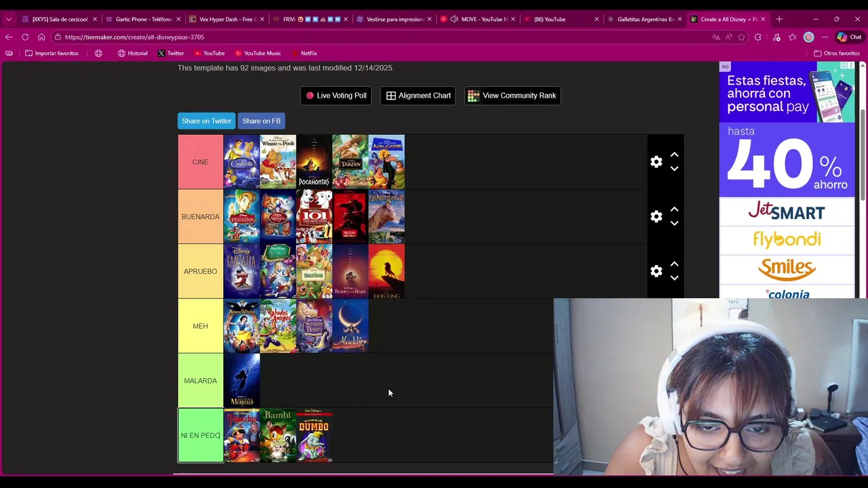This screenshot has width=868, height=488.
Task: Open the APRUEBO row settings gear
Action: 656,271
